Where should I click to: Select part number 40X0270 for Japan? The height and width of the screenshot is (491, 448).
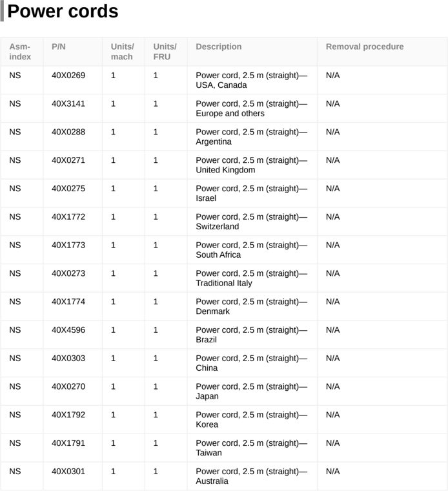point(68,386)
